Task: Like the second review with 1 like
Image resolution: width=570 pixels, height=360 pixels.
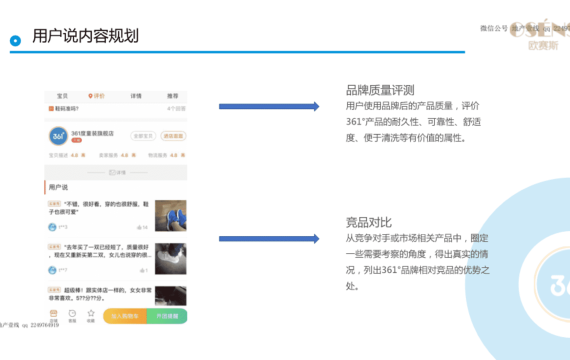Action: pyautogui.click(x=144, y=270)
